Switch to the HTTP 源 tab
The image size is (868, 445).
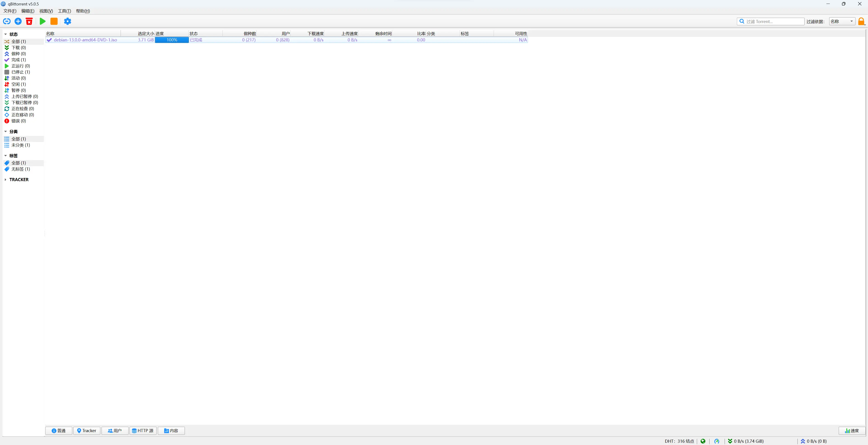[x=143, y=431]
